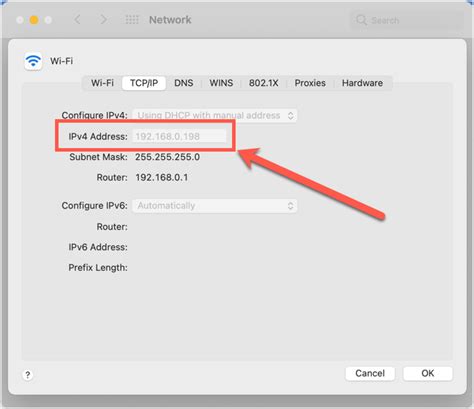Click the Configure IPv4 label
The height and width of the screenshot is (409, 474).
tap(94, 115)
